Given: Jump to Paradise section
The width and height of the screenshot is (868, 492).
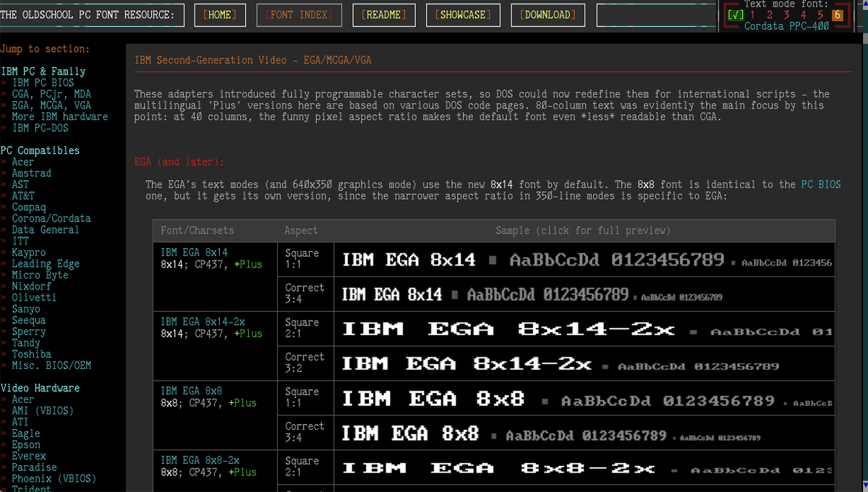Looking at the screenshot, I should (x=34, y=467).
